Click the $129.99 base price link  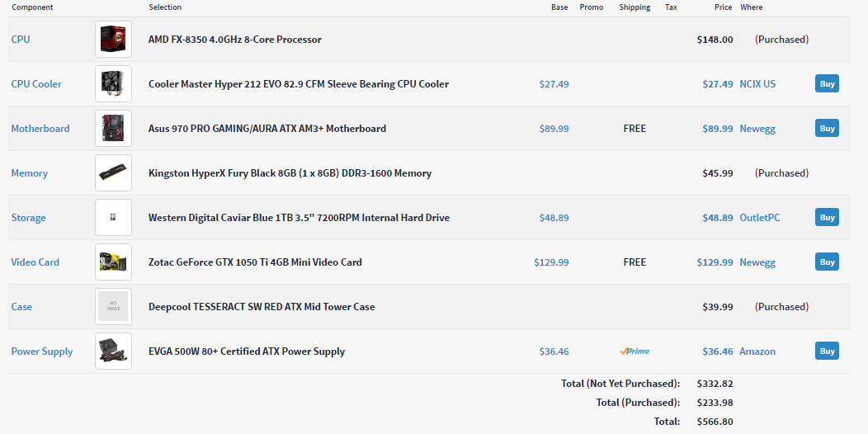(x=551, y=262)
